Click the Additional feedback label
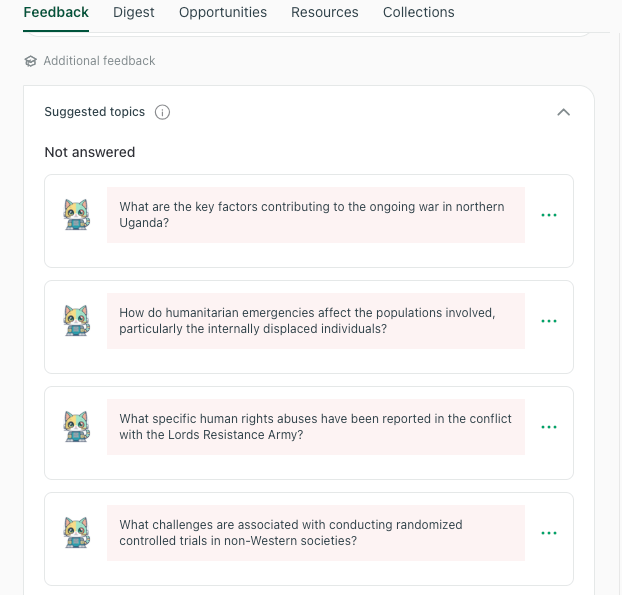 click(99, 61)
